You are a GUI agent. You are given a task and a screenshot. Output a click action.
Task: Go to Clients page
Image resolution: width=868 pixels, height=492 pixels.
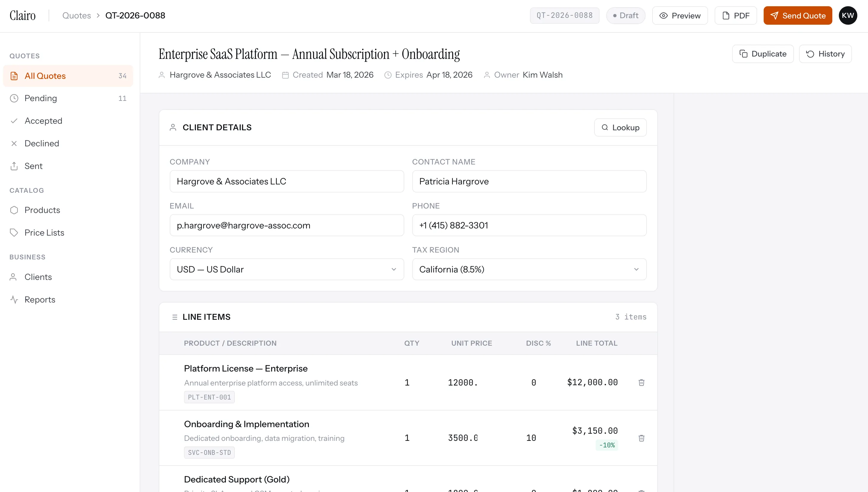[x=68, y=277]
